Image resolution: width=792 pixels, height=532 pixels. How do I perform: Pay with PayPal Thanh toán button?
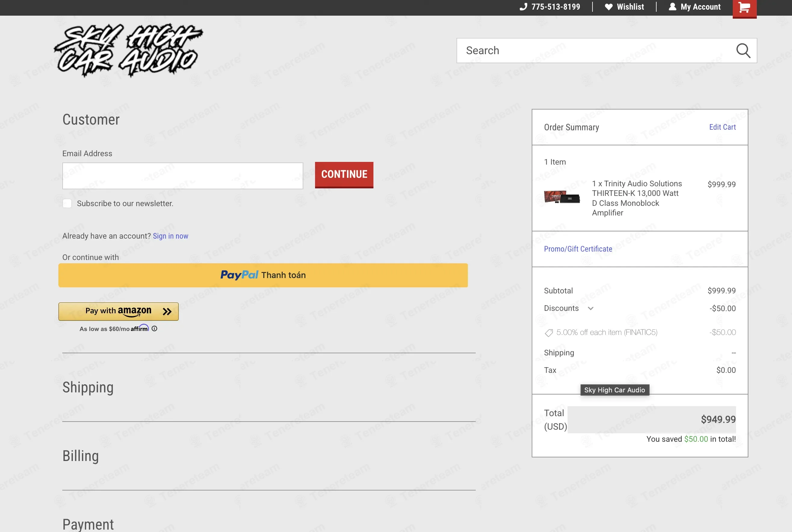263,275
